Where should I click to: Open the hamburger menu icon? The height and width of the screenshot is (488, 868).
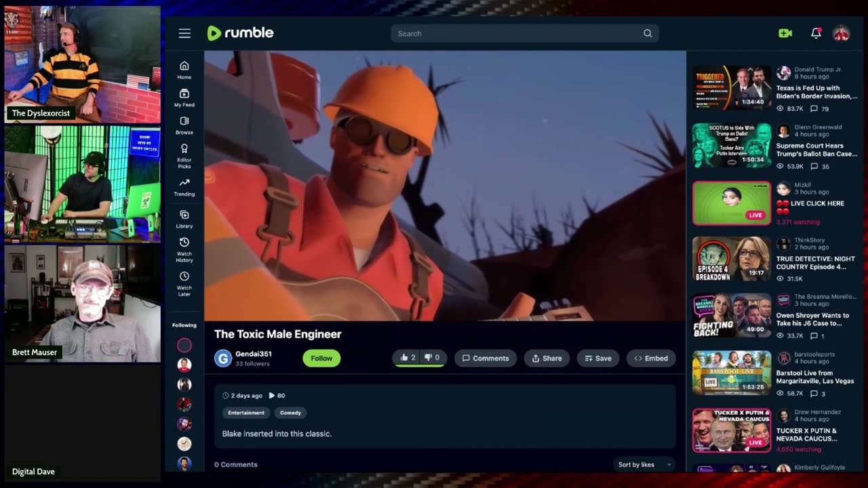[x=184, y=33]
